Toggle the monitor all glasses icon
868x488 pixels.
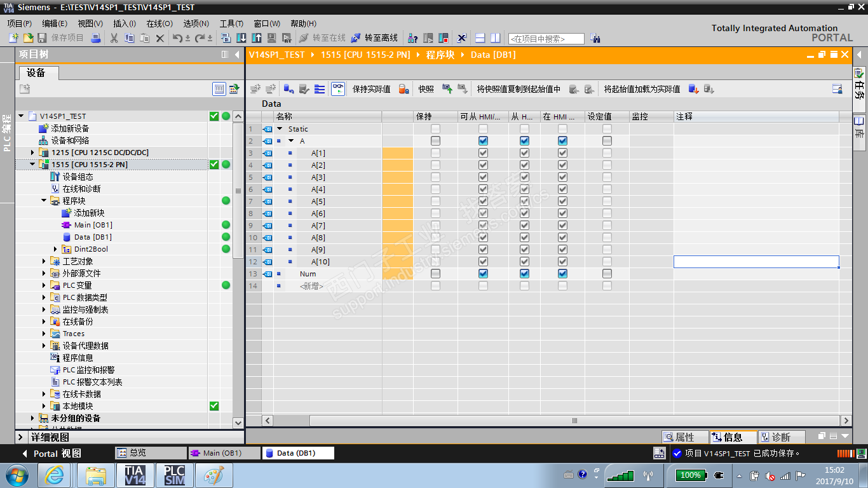338,89
